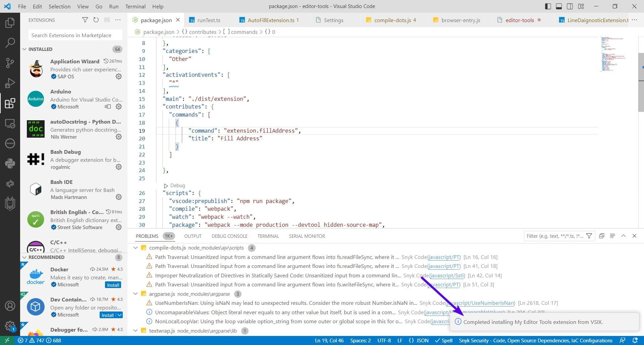Filter extensions with funnel icon
Image resolution: width=644 pixels, height=345 pixels.
(85, 20)
